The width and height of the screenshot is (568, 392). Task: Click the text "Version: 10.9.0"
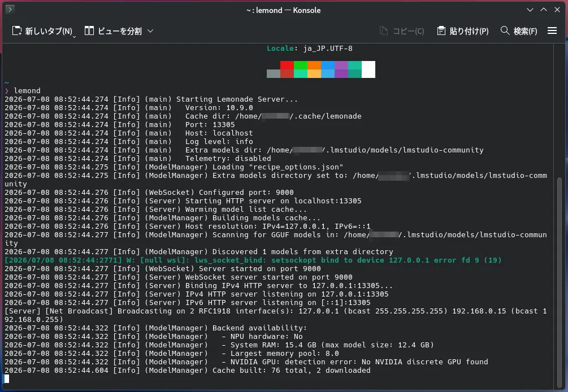click(219, 108)
